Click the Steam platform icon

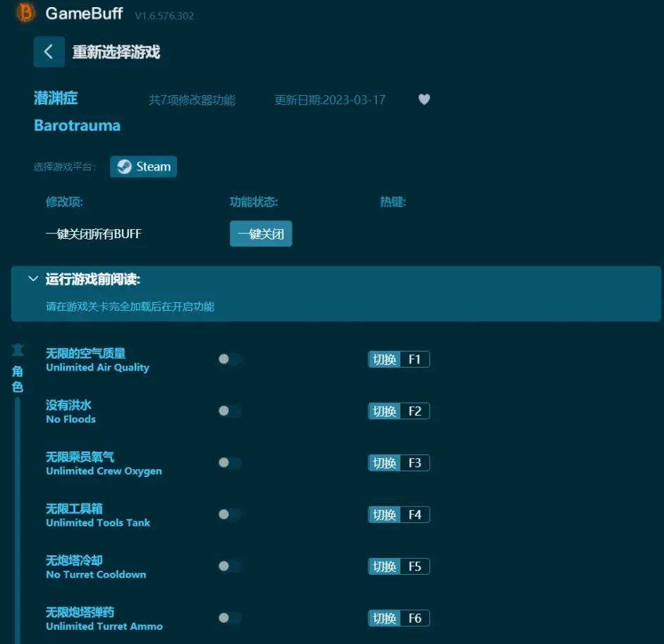(125, 167)
